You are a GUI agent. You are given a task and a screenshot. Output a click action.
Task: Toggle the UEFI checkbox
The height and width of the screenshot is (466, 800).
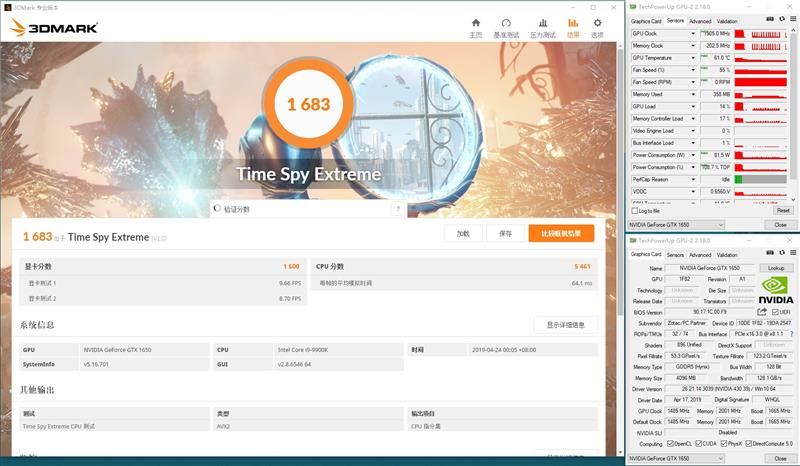pos(775,312)
